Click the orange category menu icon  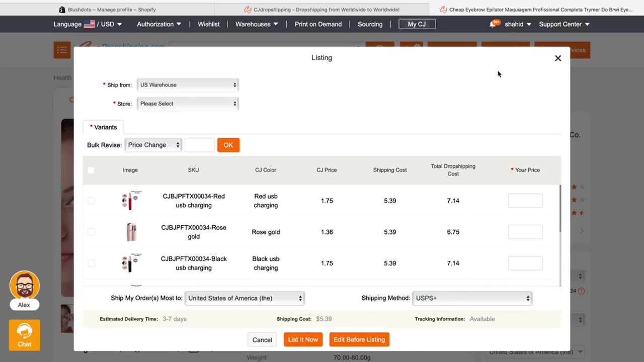point(62,50)
